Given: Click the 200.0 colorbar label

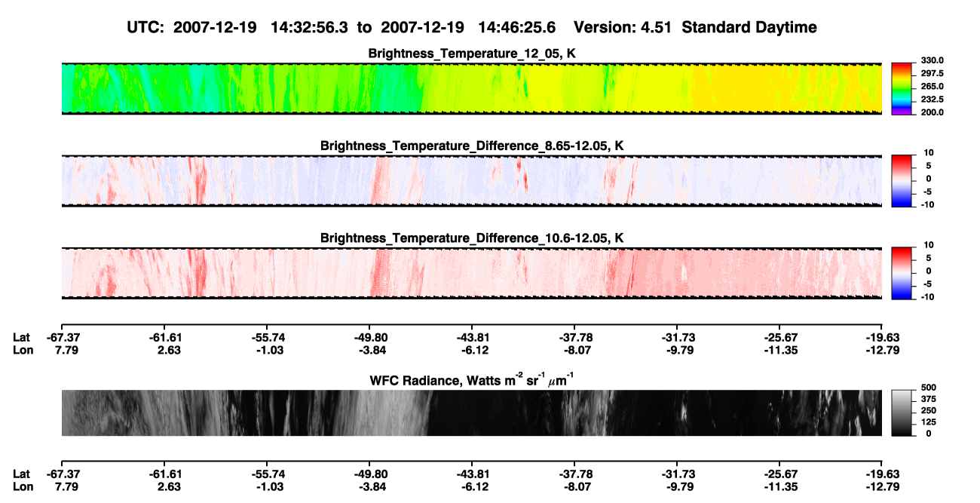Looking at the screenshot, I should 933,112.
